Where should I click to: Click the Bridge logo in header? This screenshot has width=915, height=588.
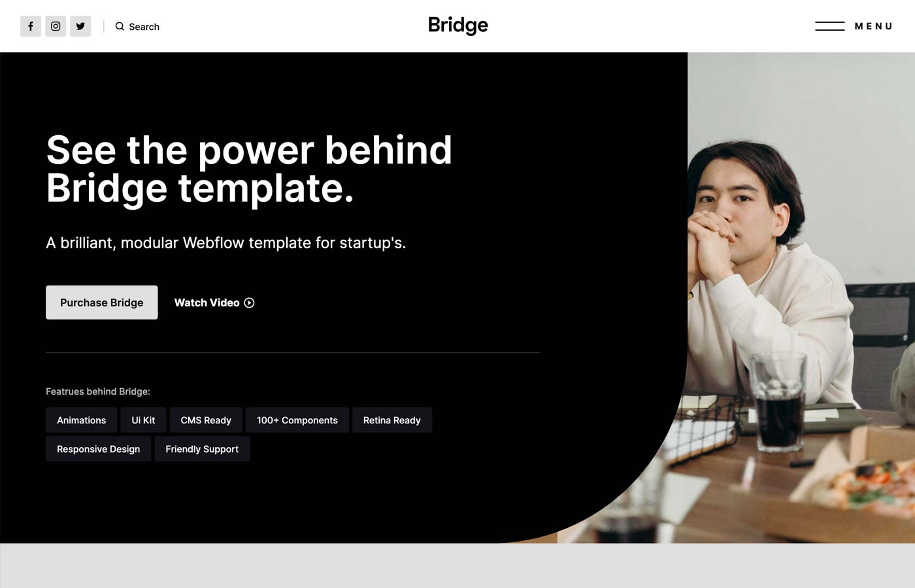457,25
